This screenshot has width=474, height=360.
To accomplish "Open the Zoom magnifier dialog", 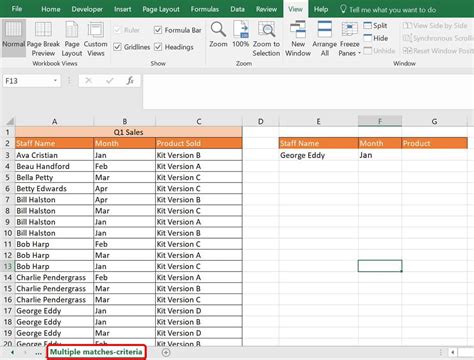I will [x=218, y=34].
